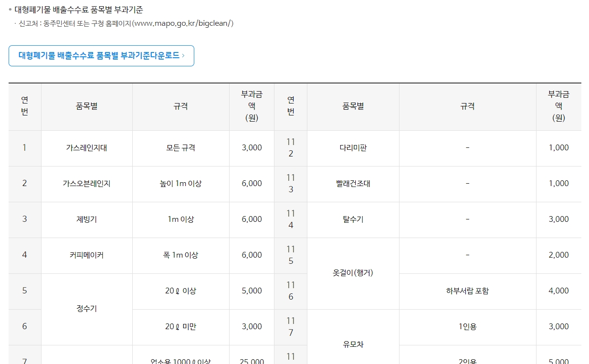Image resolution: width=589 pixels, height=364 pixels.
Task: Click the 대형폐기물 배출수수료 품목별 부과기준다운로드 button
Action: point(101,56)
